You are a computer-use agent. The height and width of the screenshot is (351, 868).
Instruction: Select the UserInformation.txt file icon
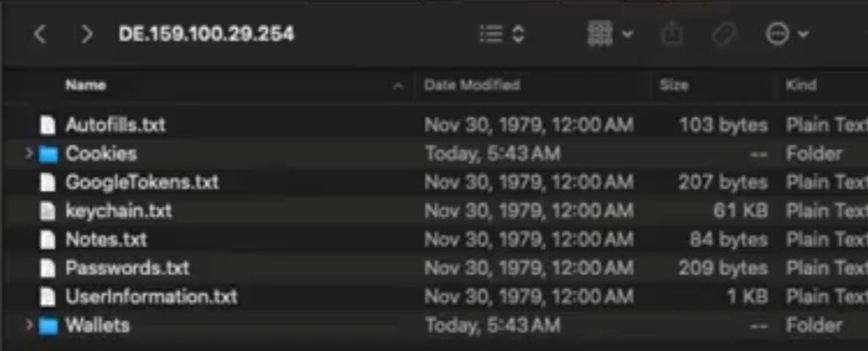48,297
